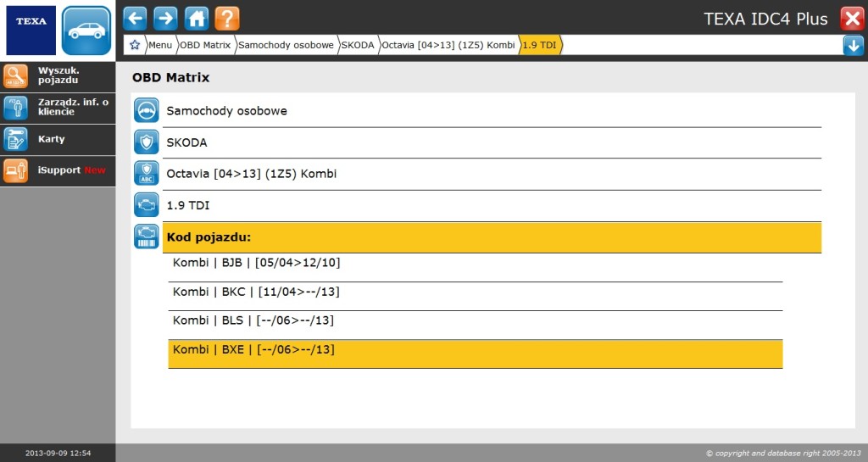Image resolution: width=868 pixels, height=462 pixels.
Task: Select OBD Matrix breadcrumb item
Action: (205, 45)
